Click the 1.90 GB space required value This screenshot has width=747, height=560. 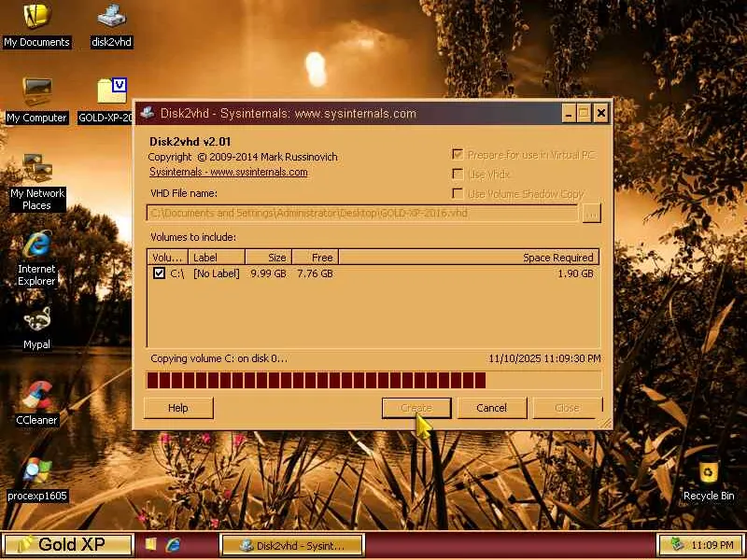point(575,273)
